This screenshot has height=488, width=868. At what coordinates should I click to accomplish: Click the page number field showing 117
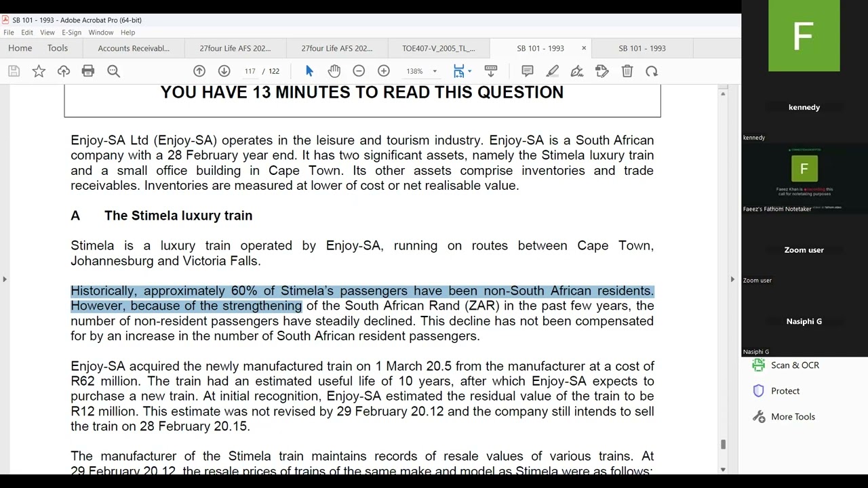(x=250, y=71)
